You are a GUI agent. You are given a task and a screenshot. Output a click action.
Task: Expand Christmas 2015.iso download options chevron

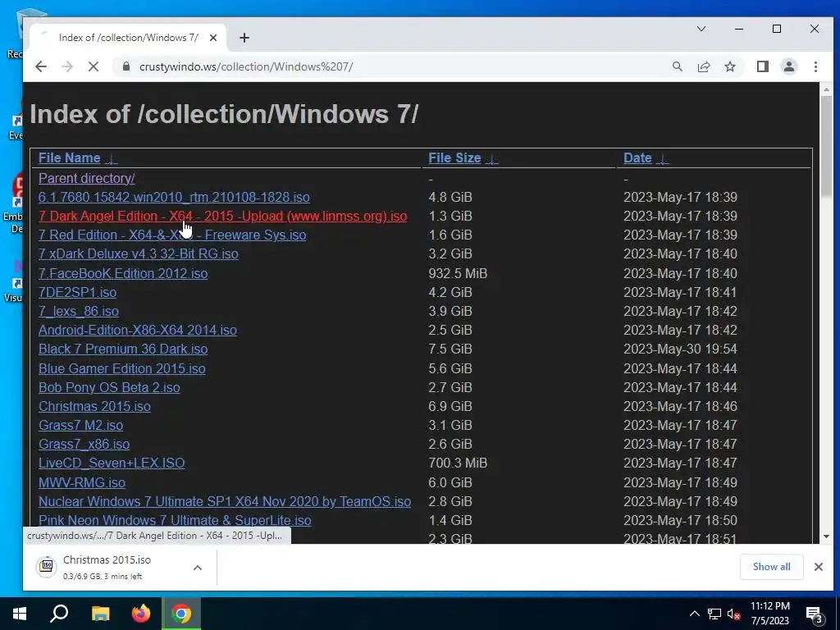(x=198, y=568)
